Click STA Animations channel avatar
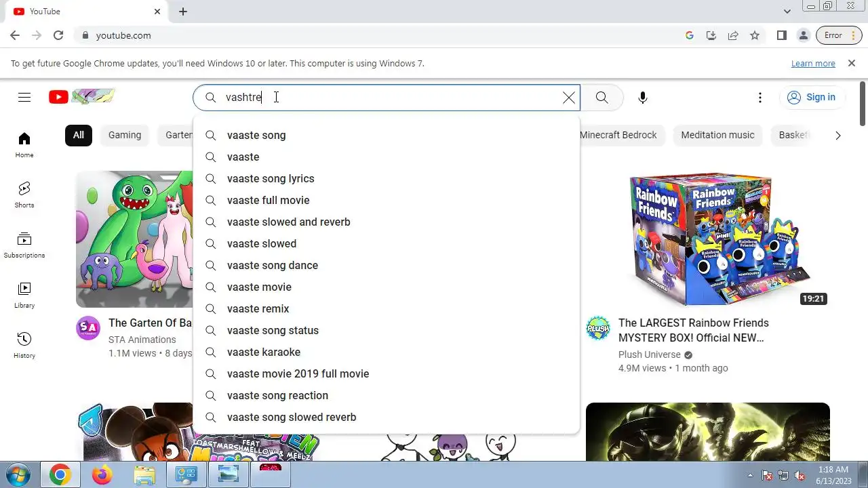The image size is (868, 488). pos(88,328)
